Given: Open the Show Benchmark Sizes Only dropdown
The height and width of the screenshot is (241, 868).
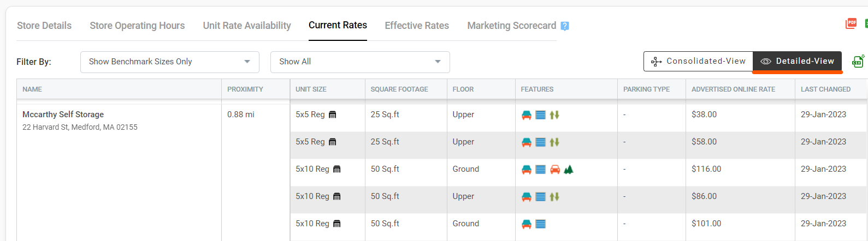Looking at the screenshot, I should pos(170,62).
